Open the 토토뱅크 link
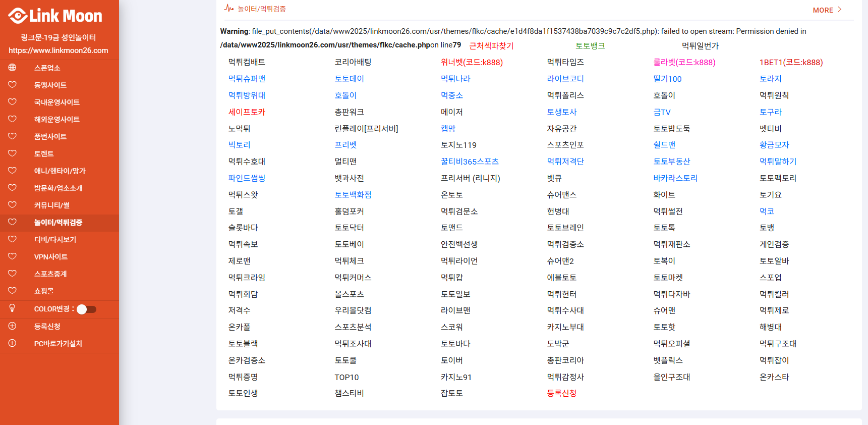Viewport: 868px width, 425px height. (x=590, y=46)
